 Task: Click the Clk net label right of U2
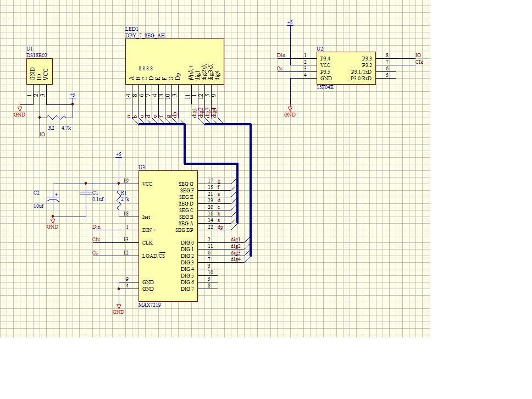click(x=419, y=62)
